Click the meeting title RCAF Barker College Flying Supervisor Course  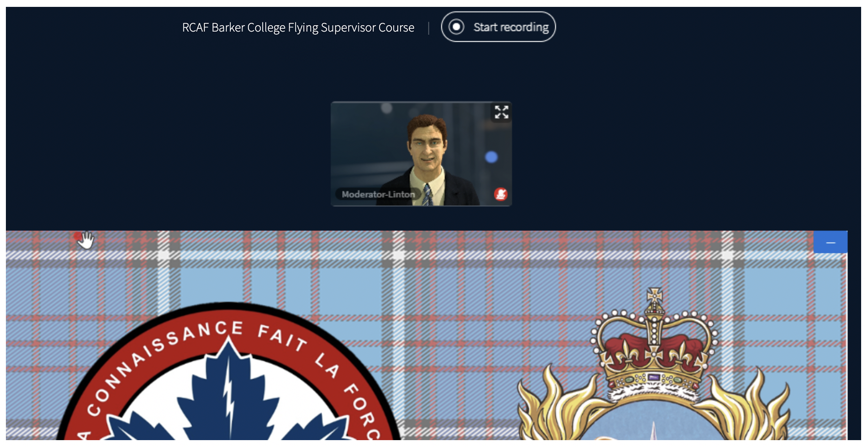point(298,28)
